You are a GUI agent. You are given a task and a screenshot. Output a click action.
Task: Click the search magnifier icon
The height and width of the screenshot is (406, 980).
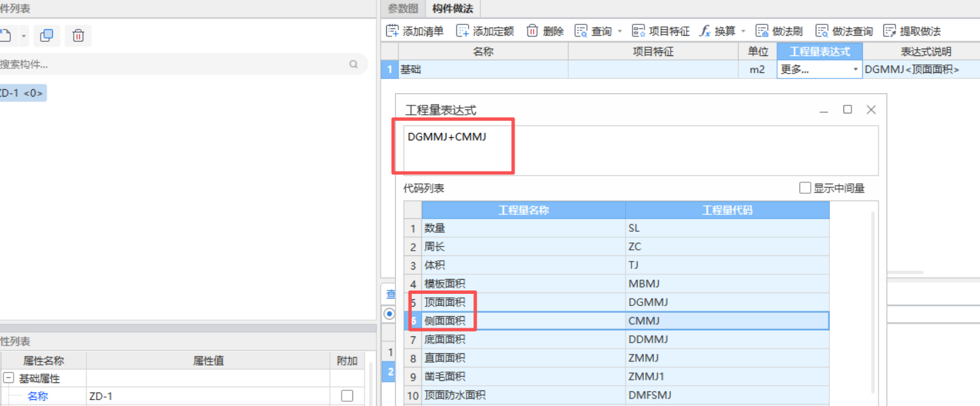coord(353,64)
